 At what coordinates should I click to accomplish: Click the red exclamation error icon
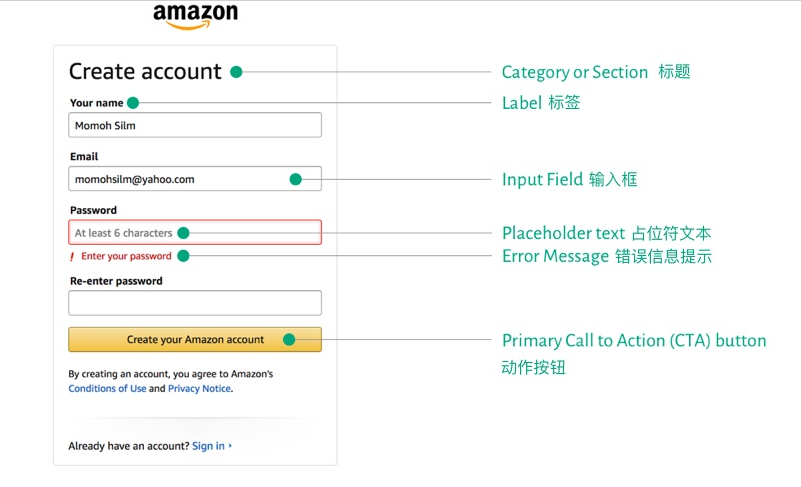(72, 257)
